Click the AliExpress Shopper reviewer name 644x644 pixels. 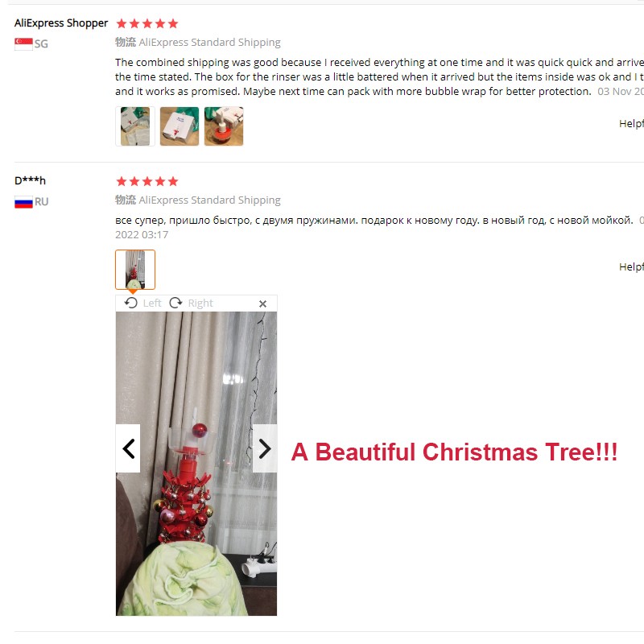(x=61, y=23)
